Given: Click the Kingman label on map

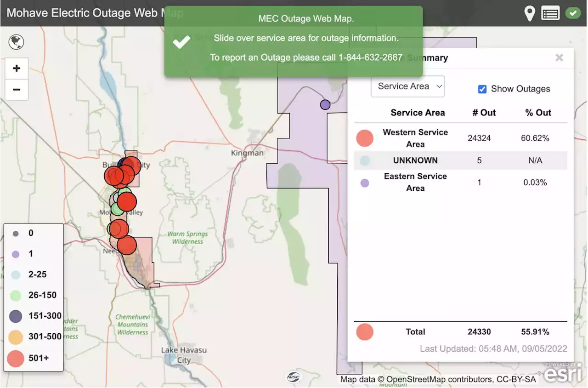Looking at the screenshot, I should coord(247,153).
